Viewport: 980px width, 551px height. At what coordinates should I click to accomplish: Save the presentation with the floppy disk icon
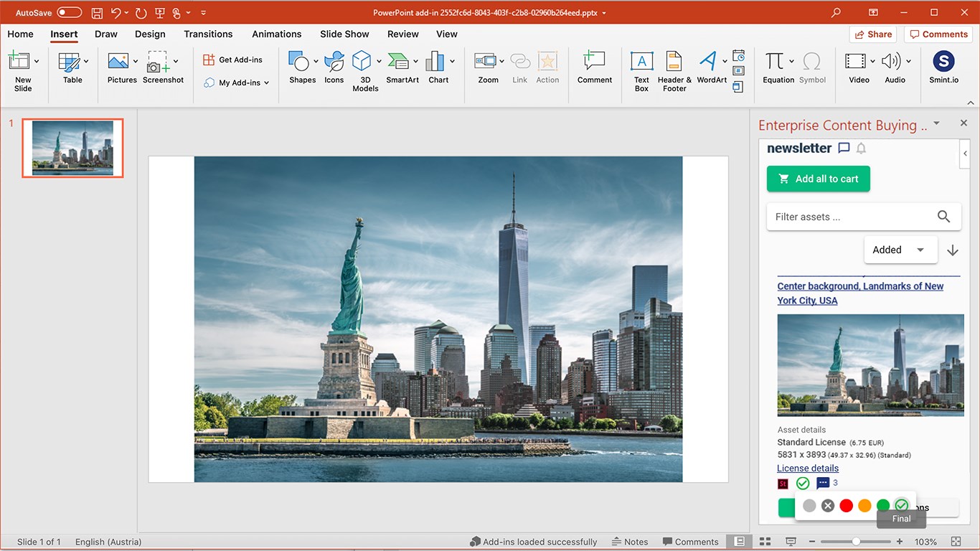pyautogui.click(x=97, y=13)
